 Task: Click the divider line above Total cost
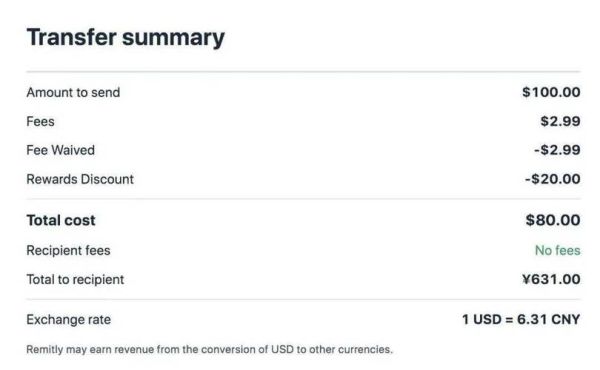303,199
